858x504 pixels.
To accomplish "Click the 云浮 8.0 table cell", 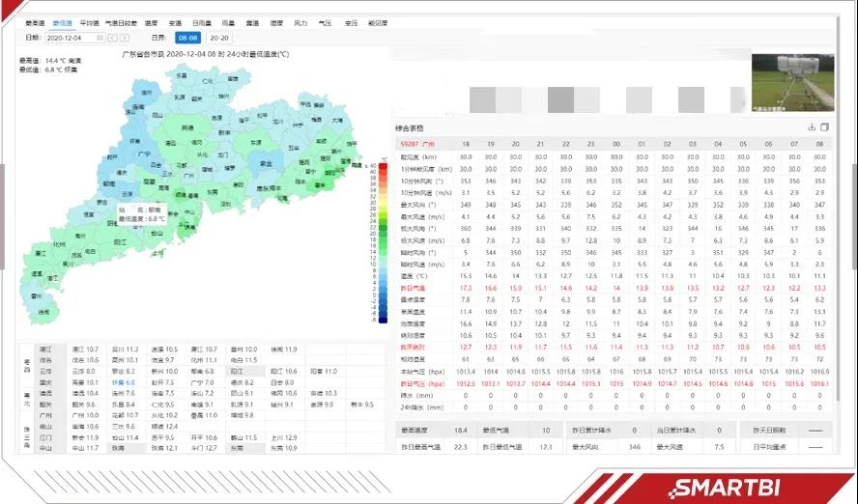I will pos(84,371).
